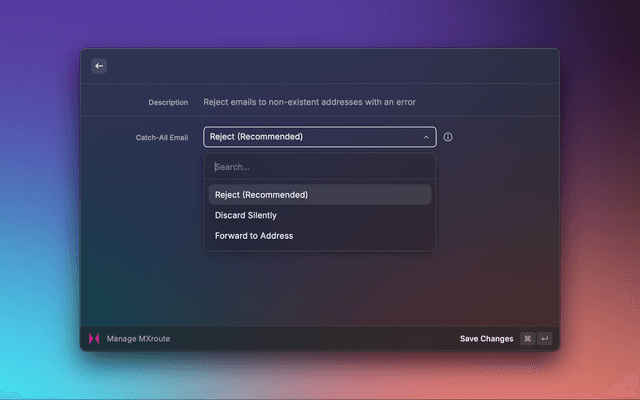Click the Description label
Screen dimensions: 640x400
coord(168,102)
